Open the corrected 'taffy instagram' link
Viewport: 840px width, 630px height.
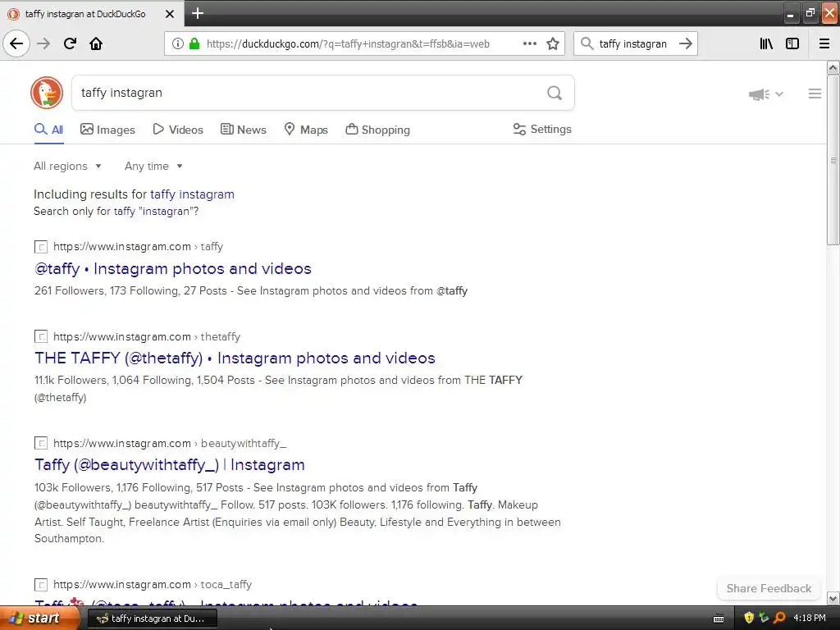click(192, 194)
